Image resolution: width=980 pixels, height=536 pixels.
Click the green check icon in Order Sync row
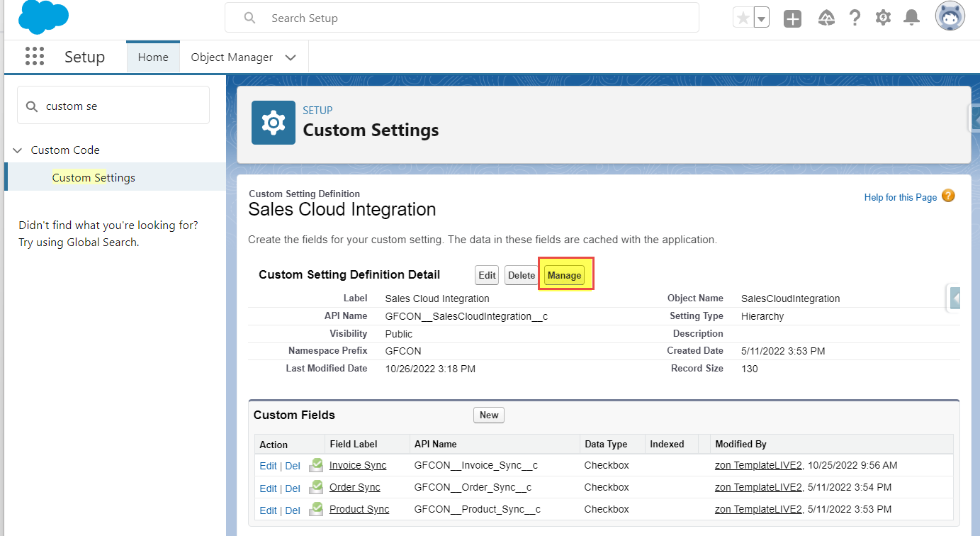(316, 487)
